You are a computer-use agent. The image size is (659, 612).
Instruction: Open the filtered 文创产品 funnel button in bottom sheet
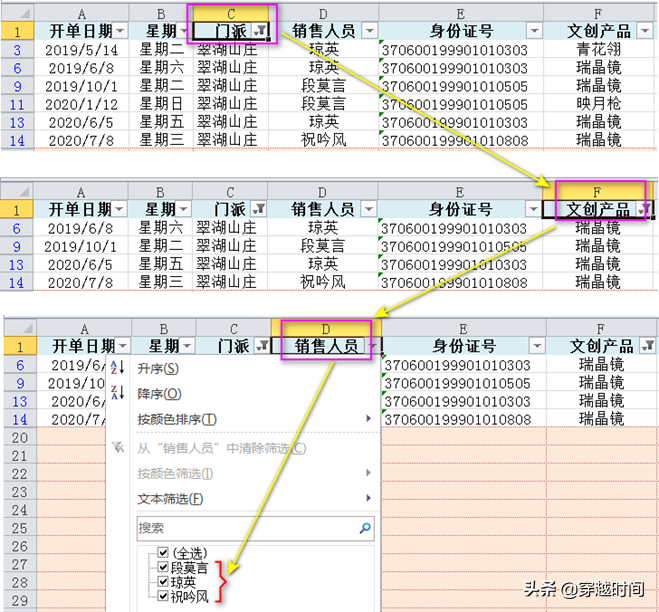[x=648, y=346]
